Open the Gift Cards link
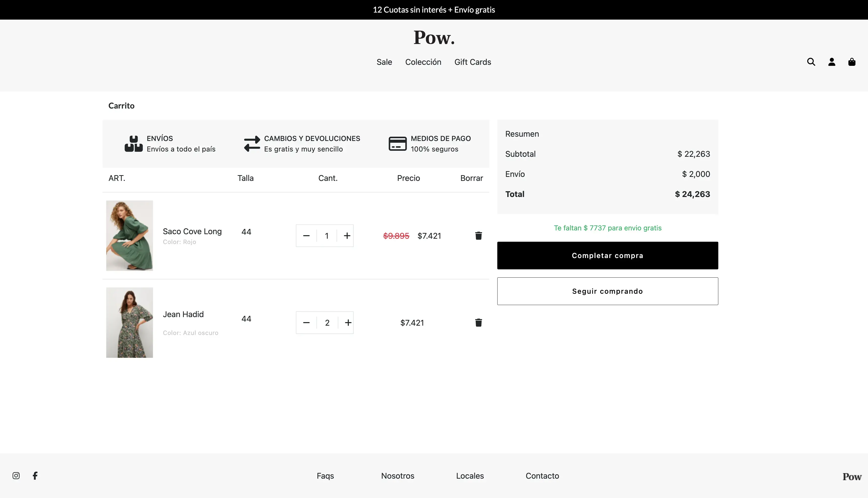 tap(472, 62)
